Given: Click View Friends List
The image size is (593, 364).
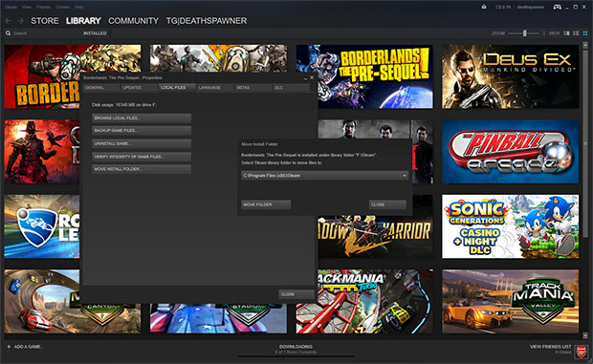Looking at the screenshot, I should pyautogui.click(x=551, y=347).
